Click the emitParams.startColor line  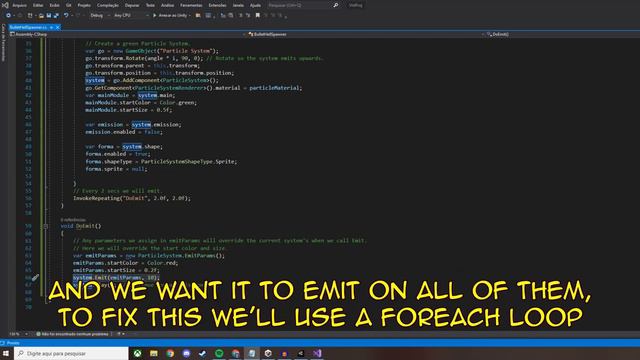click(125, 263)
